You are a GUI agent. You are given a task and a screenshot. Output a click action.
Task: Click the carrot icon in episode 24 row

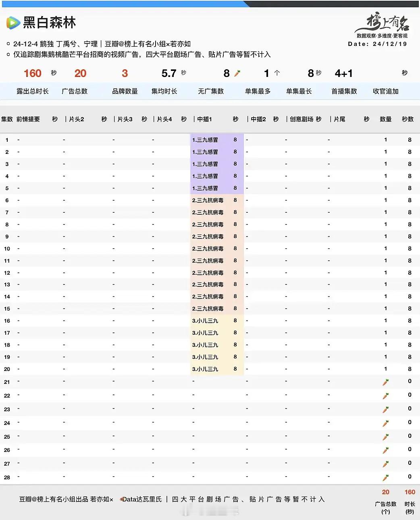pos(385,423)
